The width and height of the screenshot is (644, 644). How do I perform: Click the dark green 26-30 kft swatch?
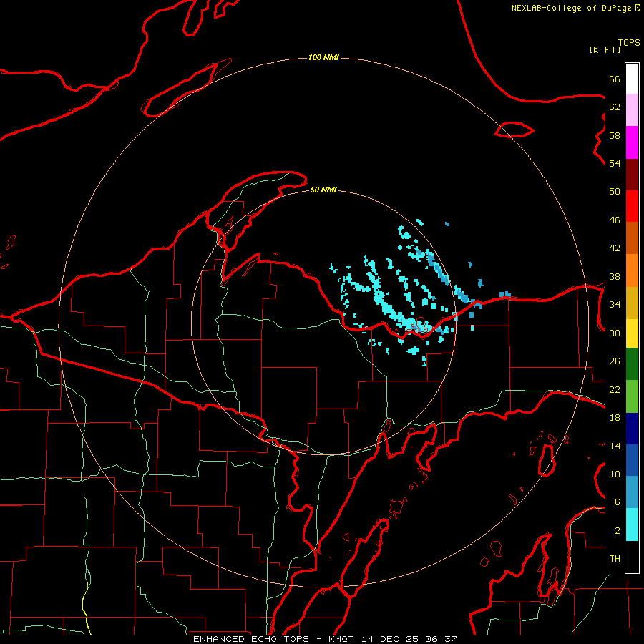coord(632,364)
